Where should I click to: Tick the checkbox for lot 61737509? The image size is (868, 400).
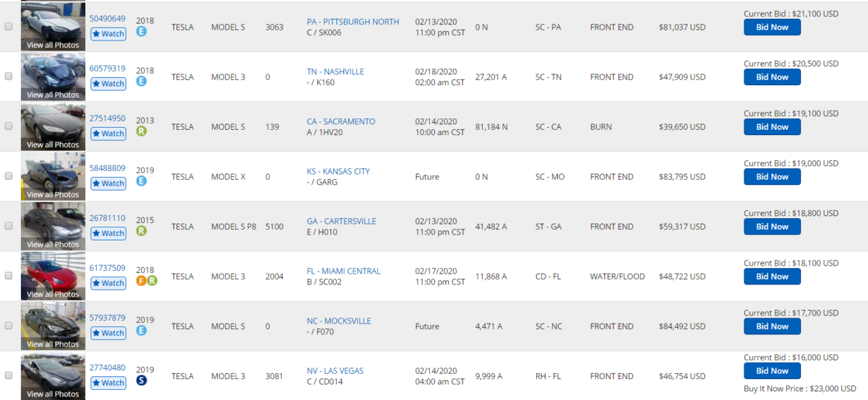coord(9,275)
